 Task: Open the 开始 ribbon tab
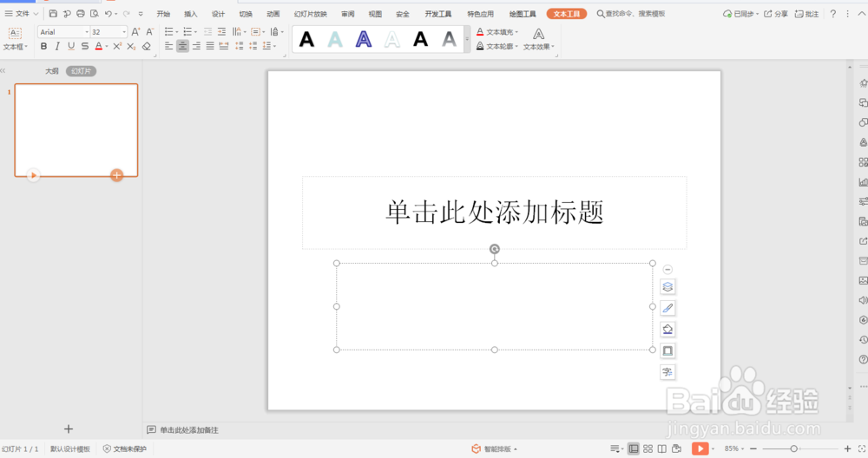tap(163, 14)
